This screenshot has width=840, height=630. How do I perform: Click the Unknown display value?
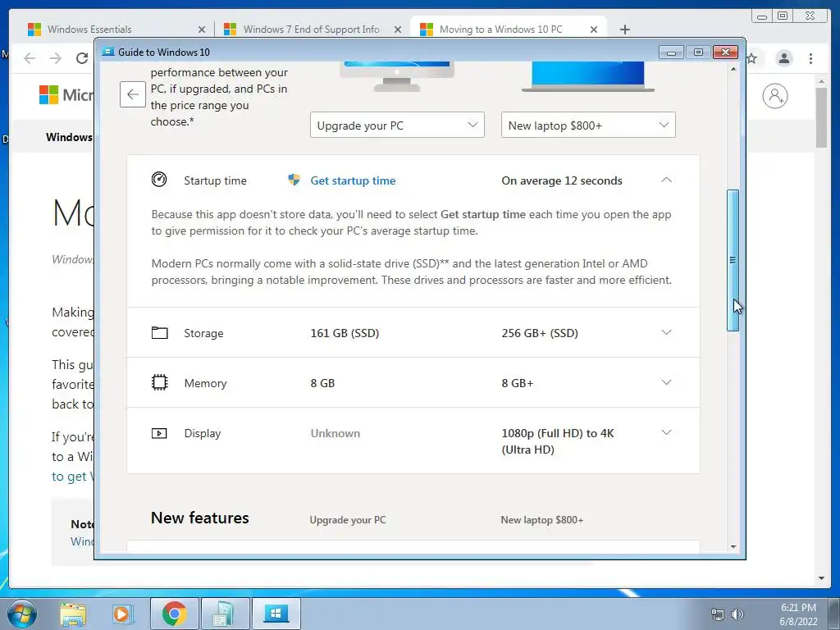click(335, 433)
